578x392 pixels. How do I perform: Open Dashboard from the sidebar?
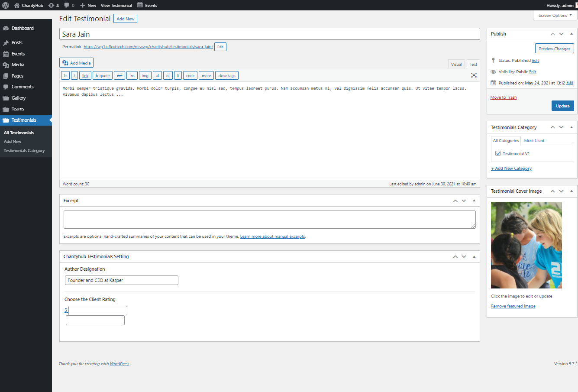coord(23,28)
